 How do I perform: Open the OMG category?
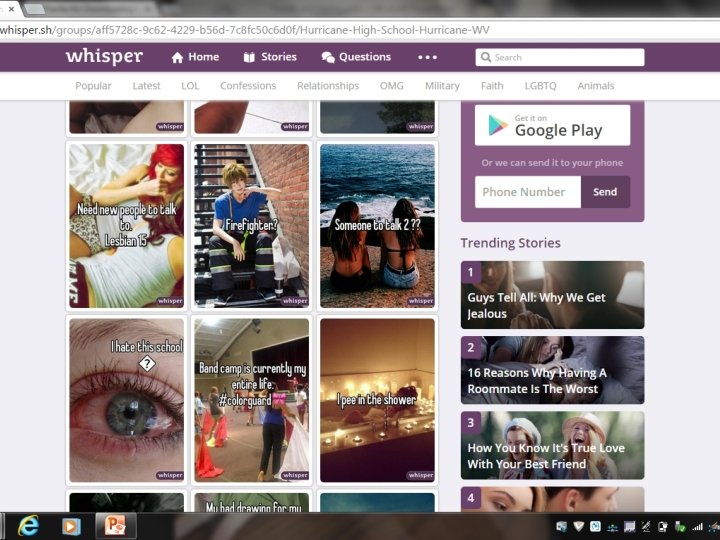pos(392,86)
